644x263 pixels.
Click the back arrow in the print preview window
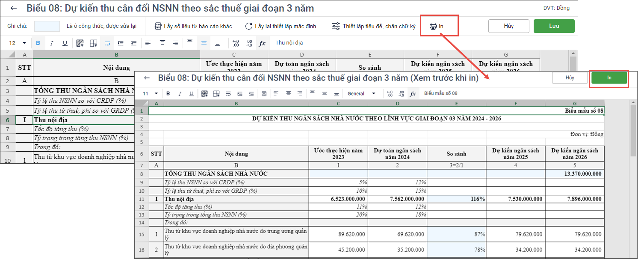(x=147, y=78)
